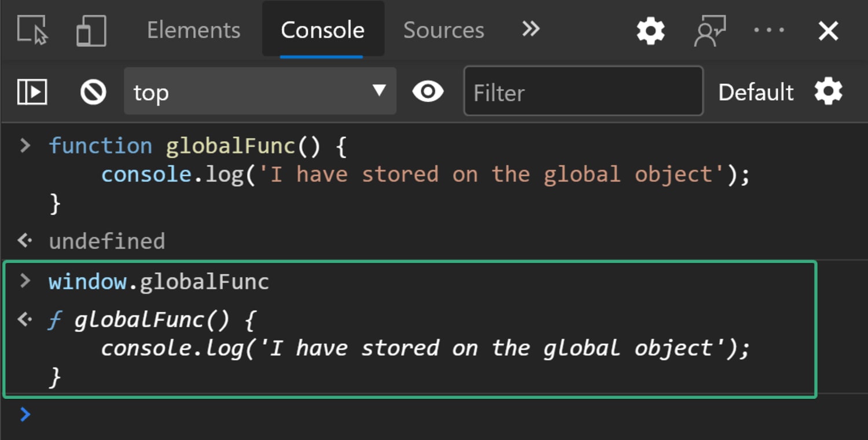Click the console.log string in the input
This screenshot has height=440, width=868.
point(491,174)
